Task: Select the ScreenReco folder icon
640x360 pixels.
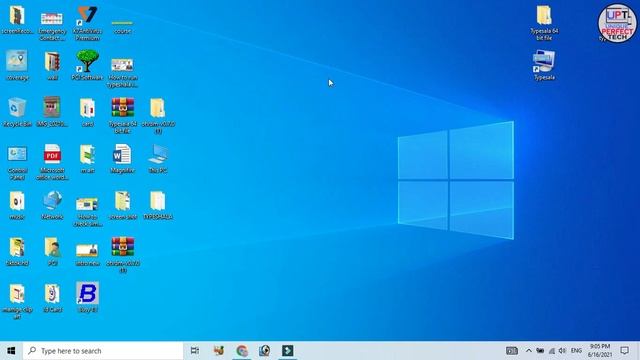Action: pos(17,20)
